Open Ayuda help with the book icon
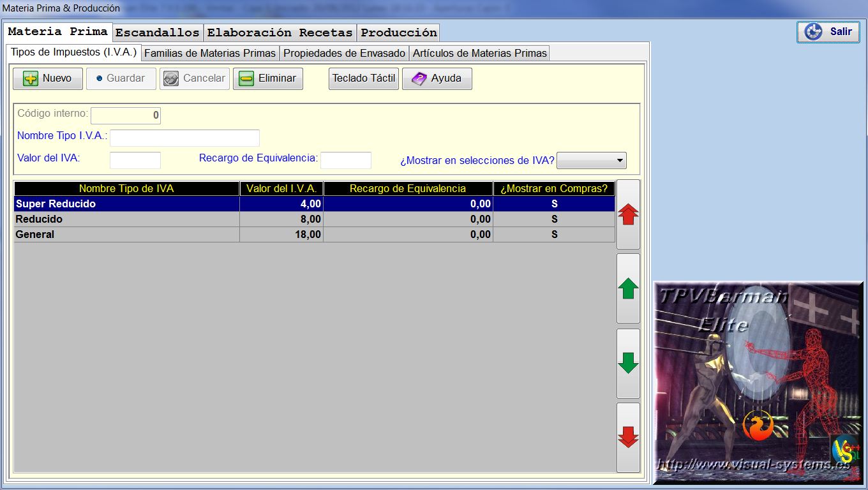The height and width of the screenshot is (490, 868). click(437, 78)
